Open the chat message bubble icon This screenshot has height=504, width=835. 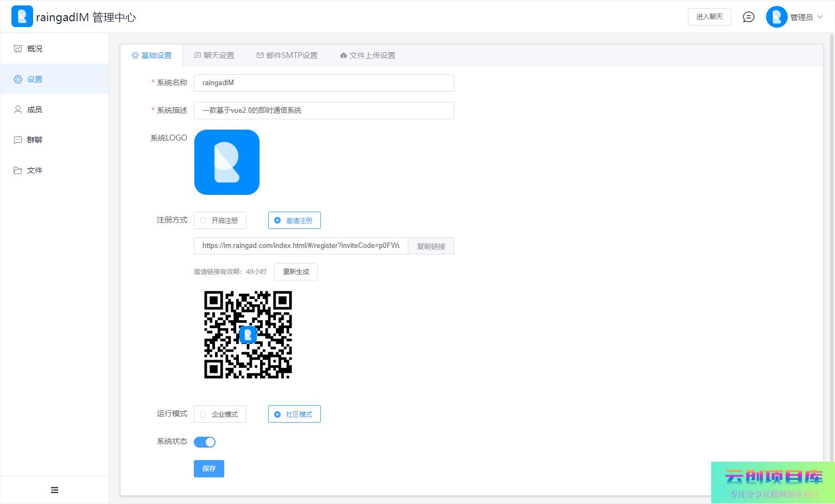coord(748,17)
